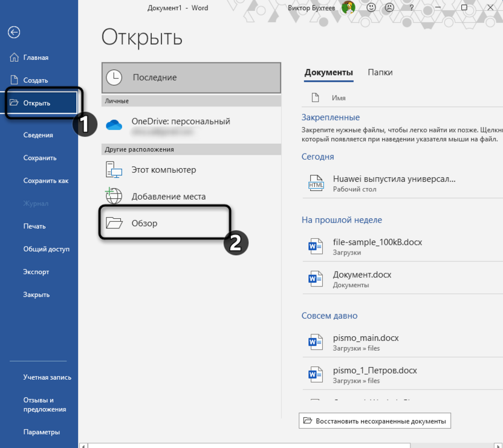
Task: Open file-sample_100kB.docx from list
Action: point(403,247)
